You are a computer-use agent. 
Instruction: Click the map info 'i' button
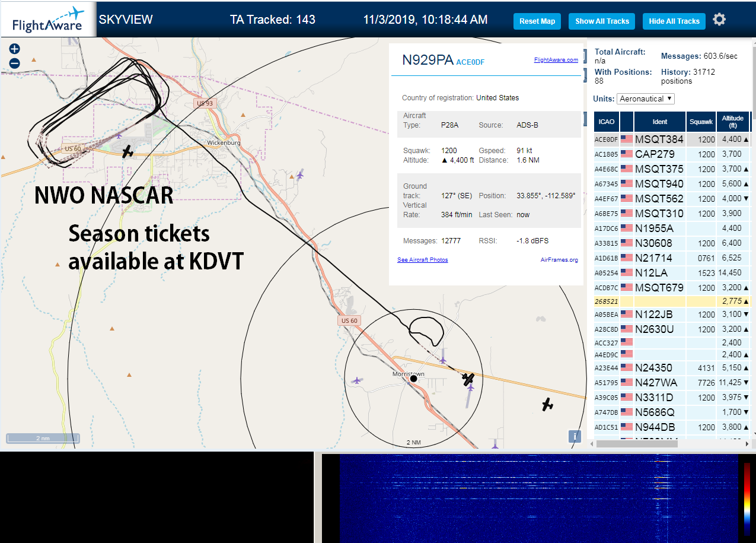574,437
